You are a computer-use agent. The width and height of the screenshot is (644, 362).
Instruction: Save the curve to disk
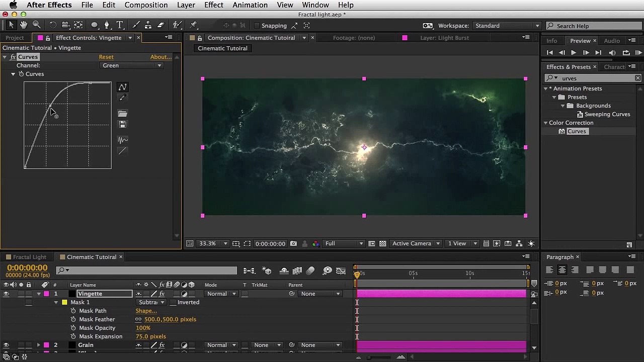[122, 124]
